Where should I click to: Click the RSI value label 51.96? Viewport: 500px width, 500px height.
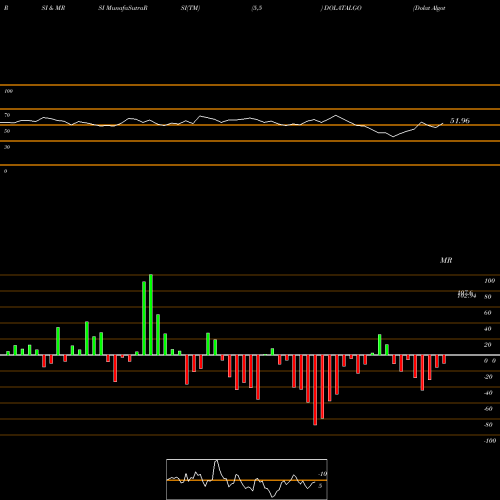[x=460, y=121]
